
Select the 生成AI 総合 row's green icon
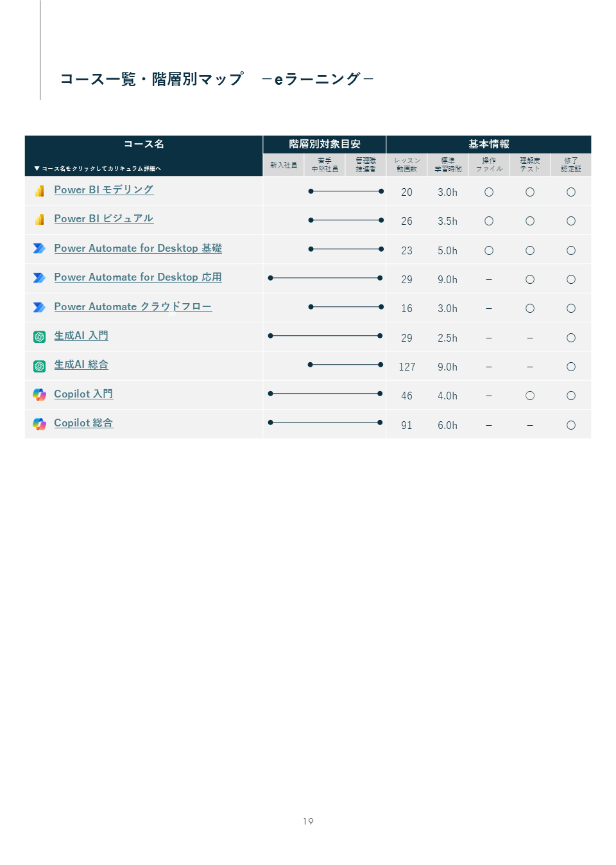tap(39, 365)
